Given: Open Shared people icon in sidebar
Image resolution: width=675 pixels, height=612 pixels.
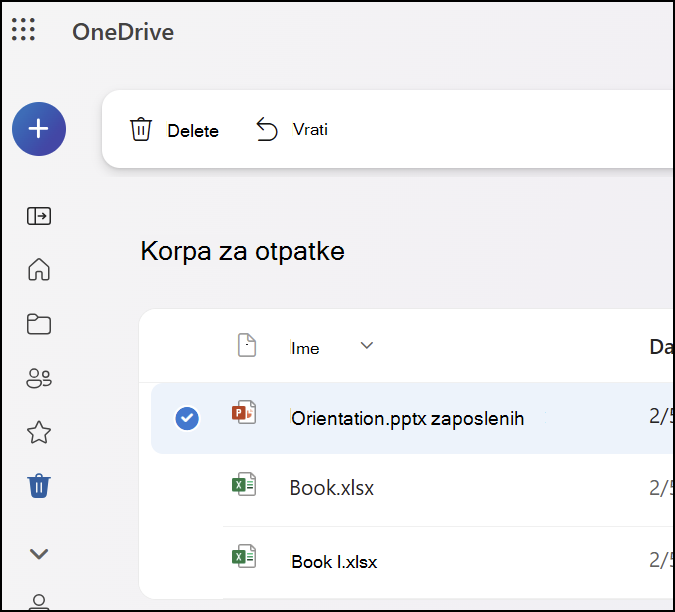Looking at the screenshot, I should pos(39,378).
